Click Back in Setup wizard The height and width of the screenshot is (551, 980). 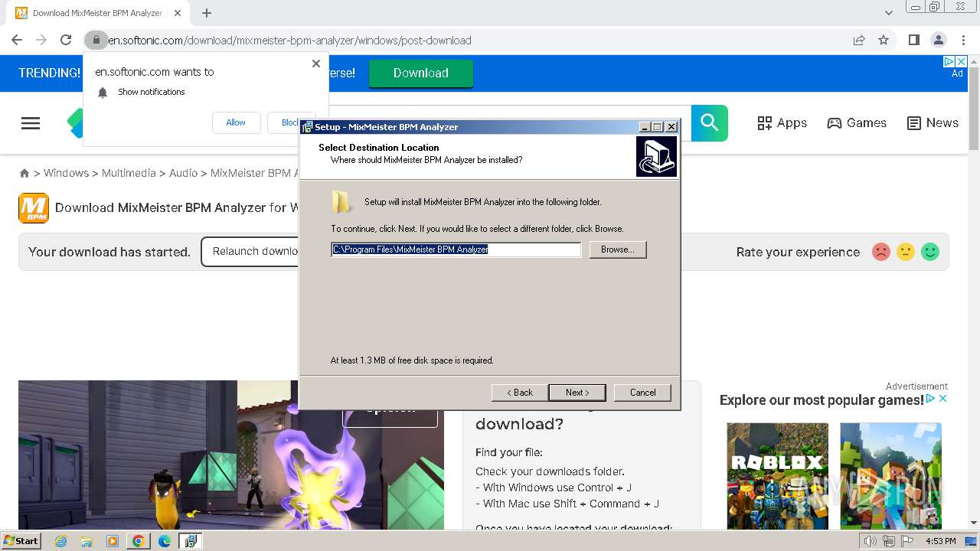[520, 393]
